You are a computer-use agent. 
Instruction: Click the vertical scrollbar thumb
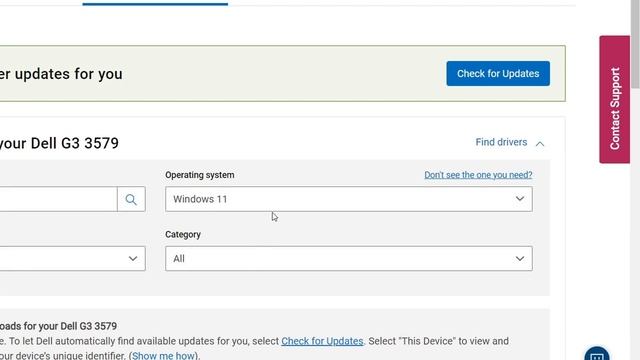click(635, 44)
